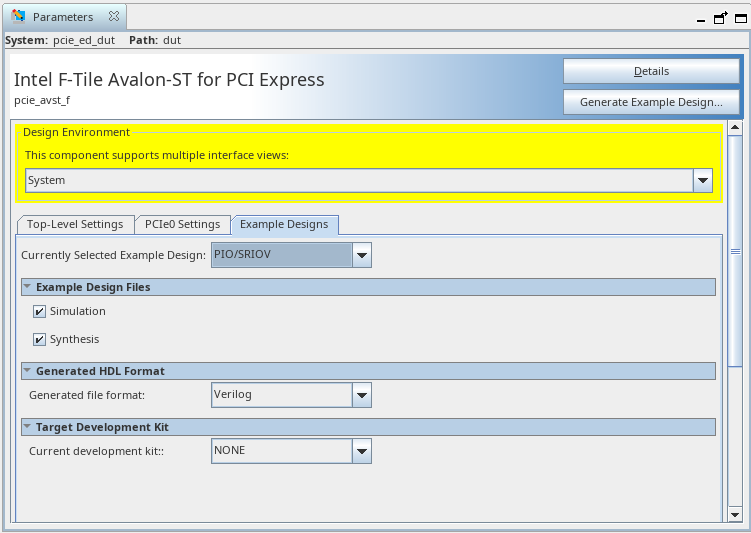Click the NONE development kit field
The width and height of the screenshot is (751, 533).
[x=282, y=451]
